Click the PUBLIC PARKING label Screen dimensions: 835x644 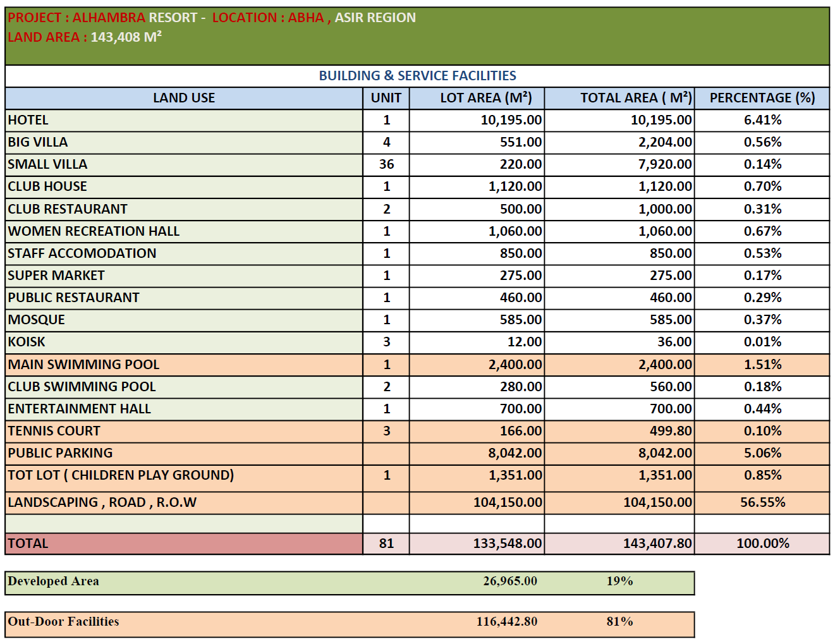tap(60, 453)
